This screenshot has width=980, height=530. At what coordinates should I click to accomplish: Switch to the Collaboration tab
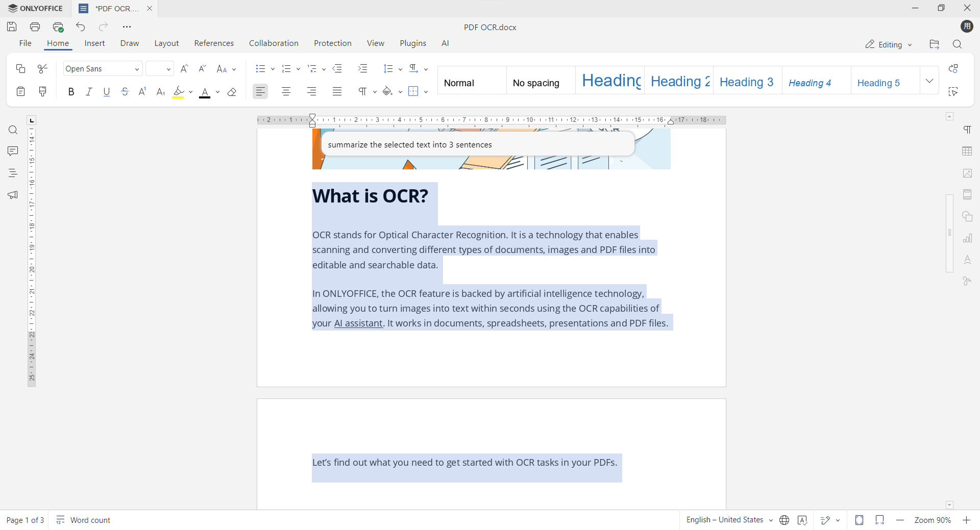274,43
